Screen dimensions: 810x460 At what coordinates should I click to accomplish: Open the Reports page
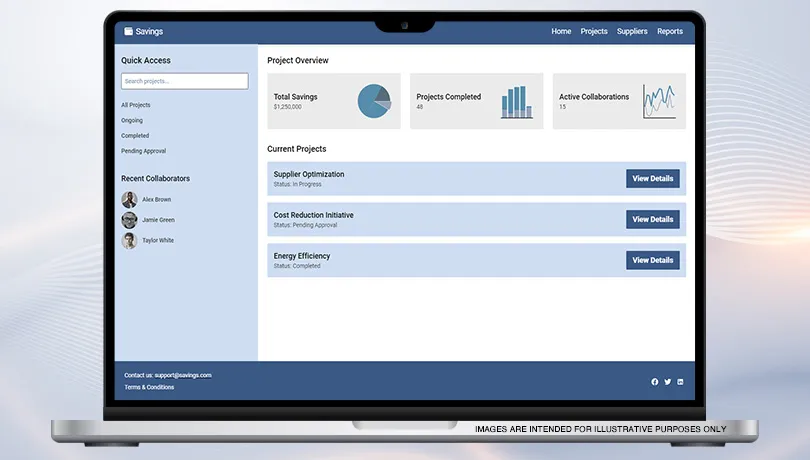tap(670, 31)
